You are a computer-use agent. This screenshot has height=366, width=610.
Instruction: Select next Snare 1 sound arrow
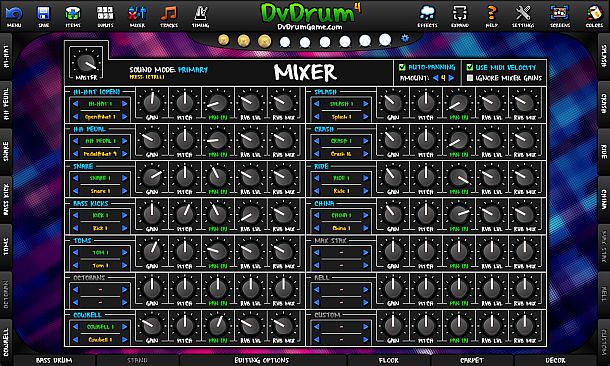(x=124, y=191)
